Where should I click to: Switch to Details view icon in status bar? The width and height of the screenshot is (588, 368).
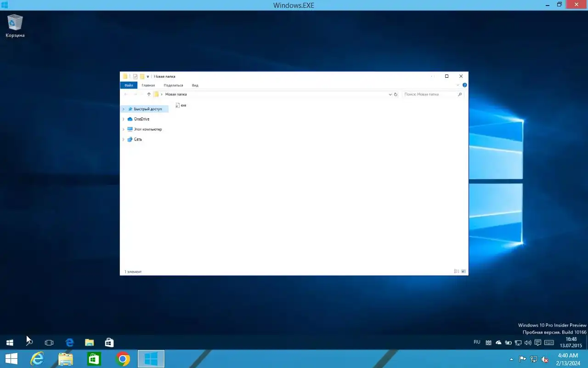[456, 271]
